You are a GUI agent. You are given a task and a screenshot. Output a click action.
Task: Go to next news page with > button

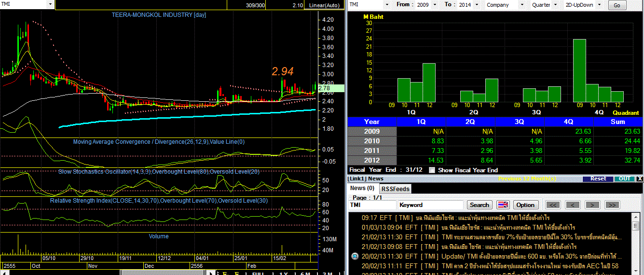click(x=592, y=205)
